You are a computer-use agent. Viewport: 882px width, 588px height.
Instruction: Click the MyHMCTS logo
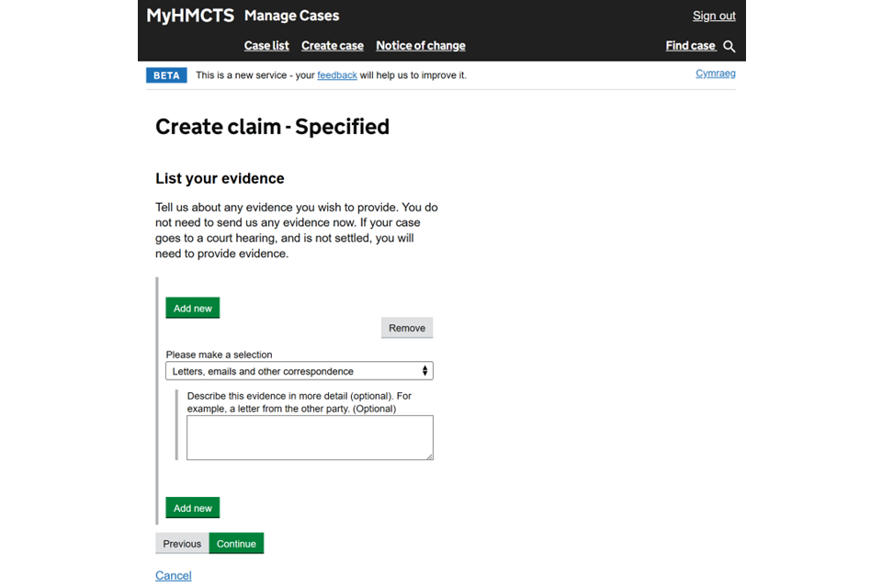pyautogui.click(x=190, y=16)
